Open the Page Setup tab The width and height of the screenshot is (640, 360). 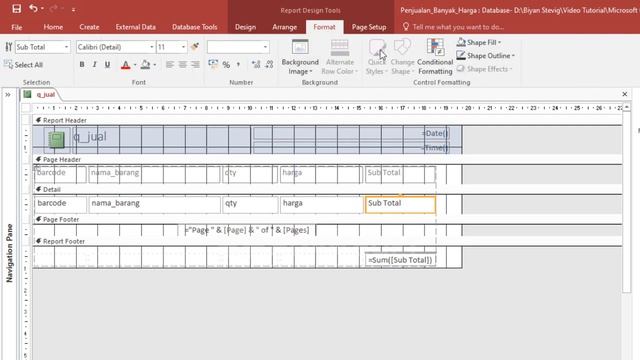click(369, 27)
